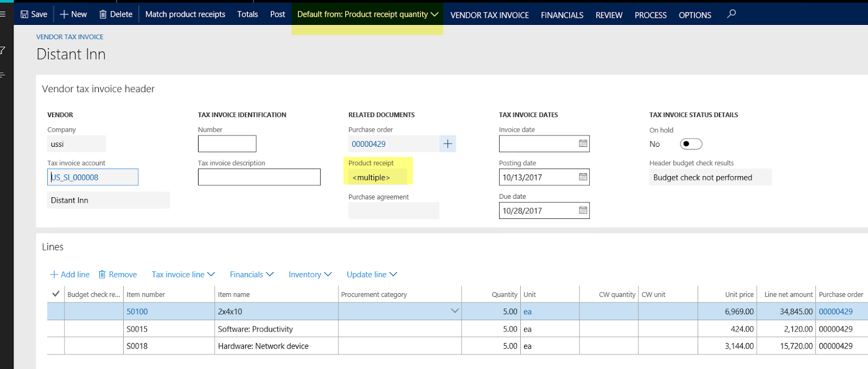Open the OPTIONS tab
The height and width of the screenshot is (369, 868).
click(x=695, y=15)
